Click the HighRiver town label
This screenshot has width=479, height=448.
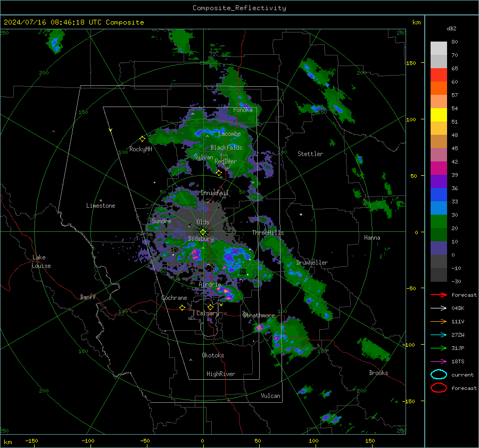(x=221, y=374)
